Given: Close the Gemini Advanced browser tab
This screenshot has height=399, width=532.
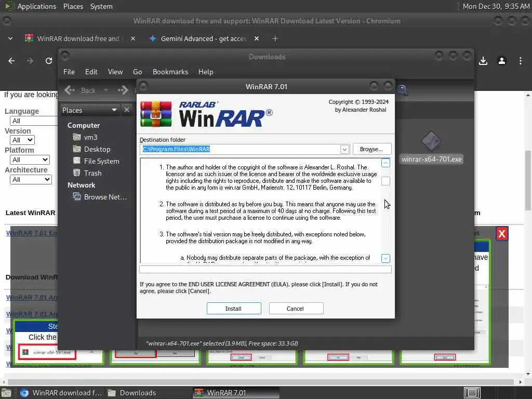Looking at the screenshot, I should click(257, 38).
